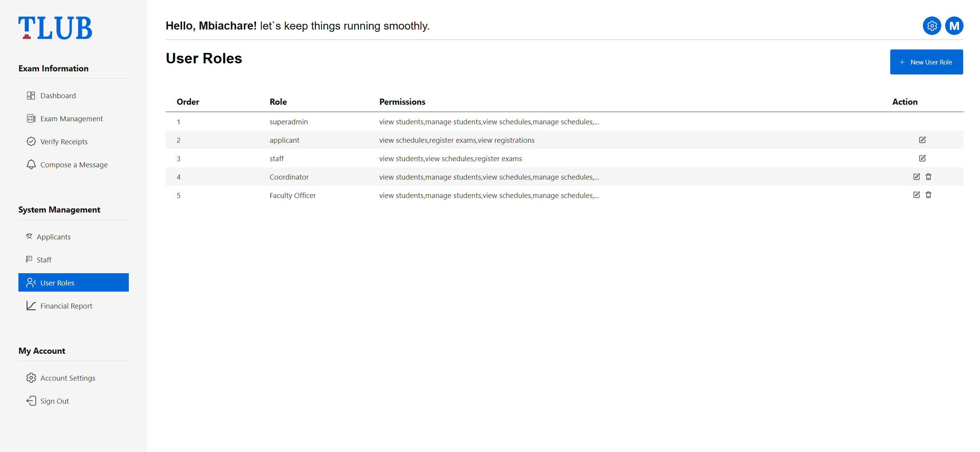
Task: Open Compose a Message
Action: [x=74, y=165]
